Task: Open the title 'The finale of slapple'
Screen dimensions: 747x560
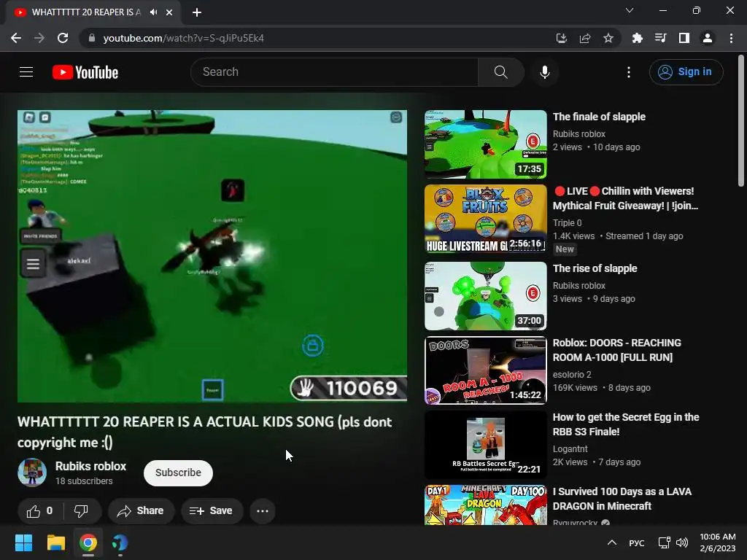Action: tap(599, 117)
